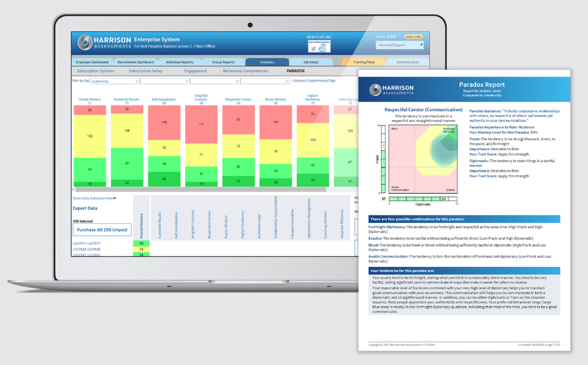Click the Show Only Individual View link

pyautogui.click(x=93, y=197)
